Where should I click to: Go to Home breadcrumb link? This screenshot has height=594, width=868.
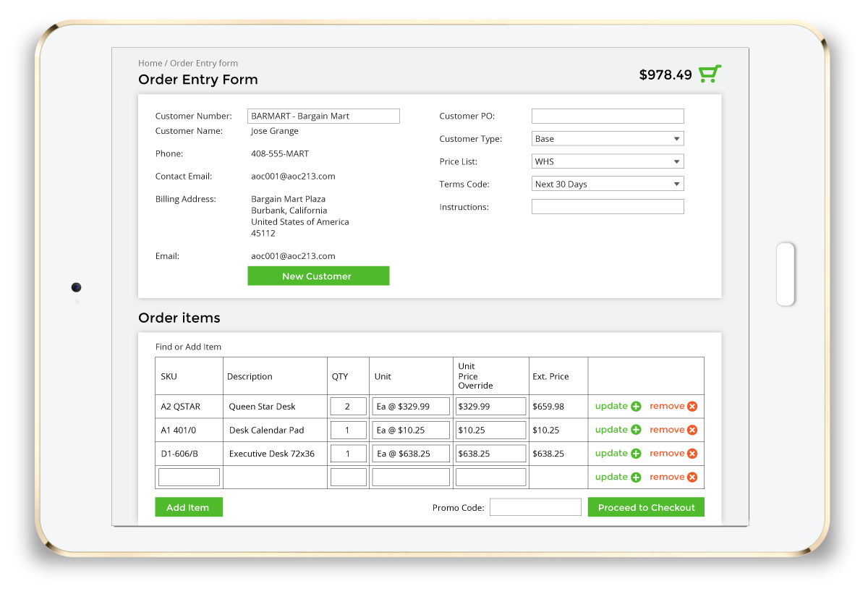[150, 63]
